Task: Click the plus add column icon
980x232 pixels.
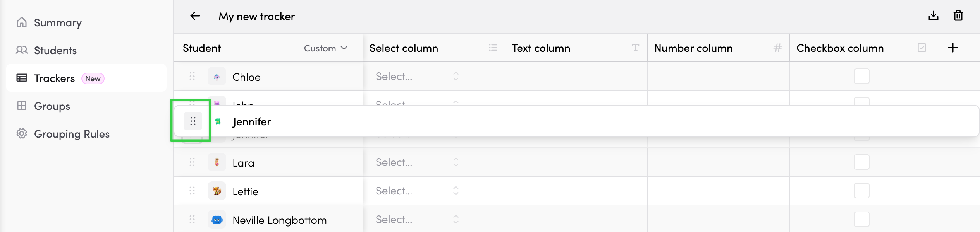Action: click(x=952, y=48)
